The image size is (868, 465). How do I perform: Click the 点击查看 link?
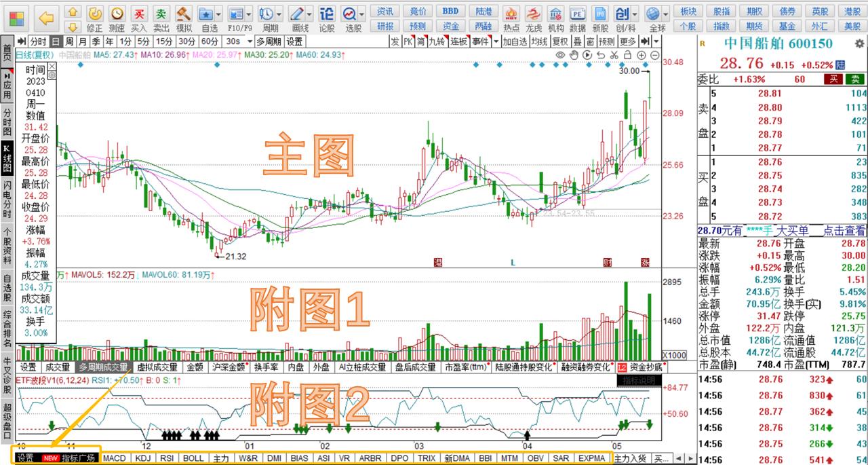(846, 231)
